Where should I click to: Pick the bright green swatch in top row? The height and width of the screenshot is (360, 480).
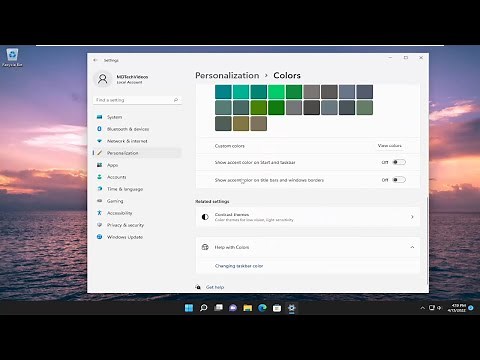[x=276, y=92]
